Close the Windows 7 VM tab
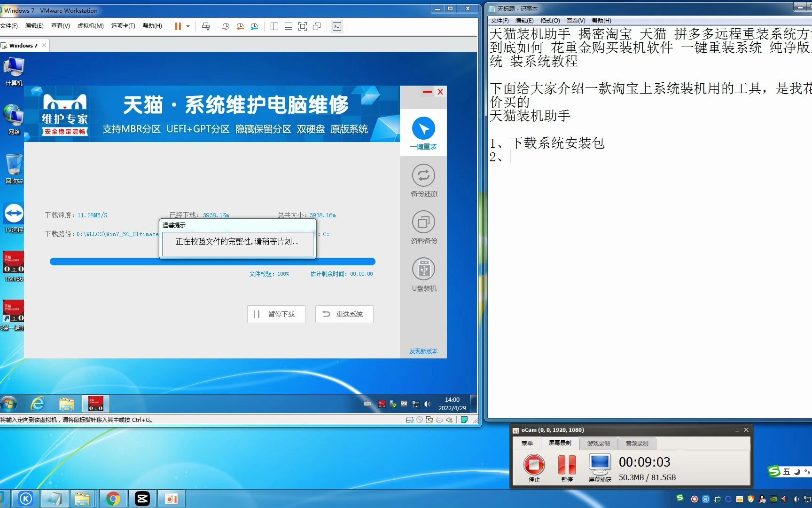Screen dimensions: 812x508 tap(44, 46)
